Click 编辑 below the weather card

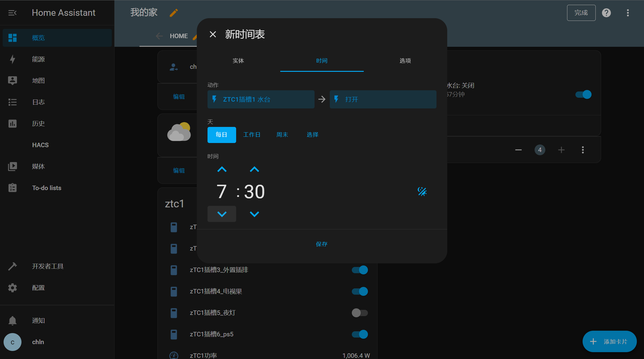[x=179, y=170]
